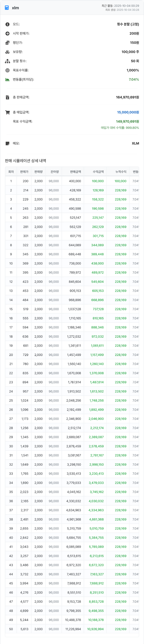Click the target icon beside 목표수익률
The height and width of the screenshot is (644, 144).
click(8, 71)
